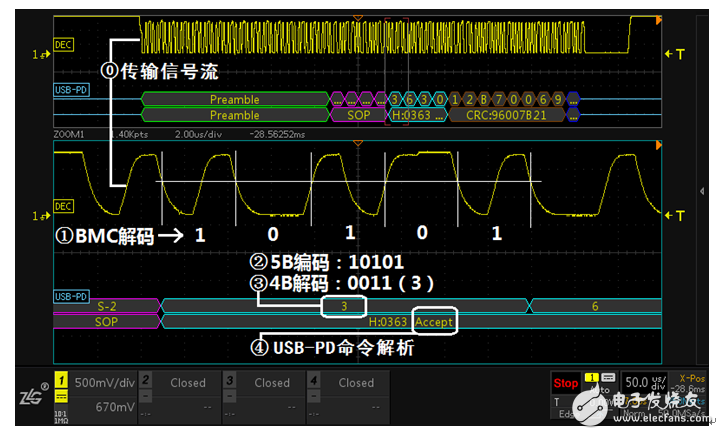Click the DEC label in the zoom window
Viewport: 720px width, 435px height.
click(x=63, y=206)
